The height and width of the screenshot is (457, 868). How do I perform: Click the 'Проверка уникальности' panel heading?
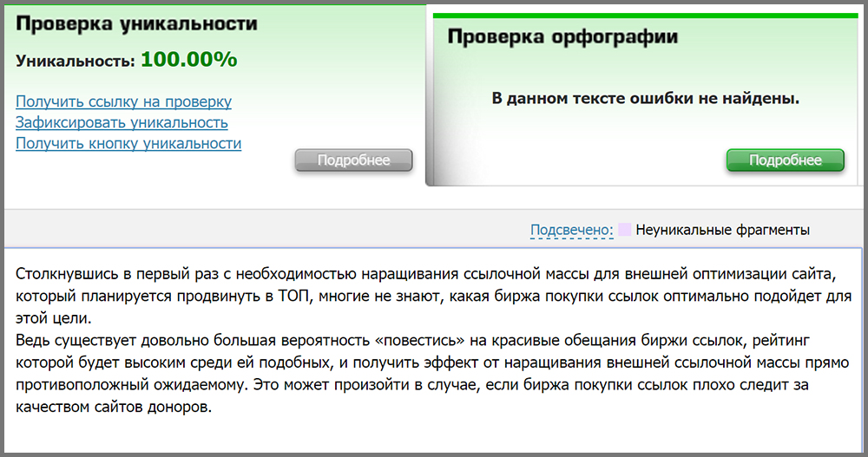tap(136, 24)
